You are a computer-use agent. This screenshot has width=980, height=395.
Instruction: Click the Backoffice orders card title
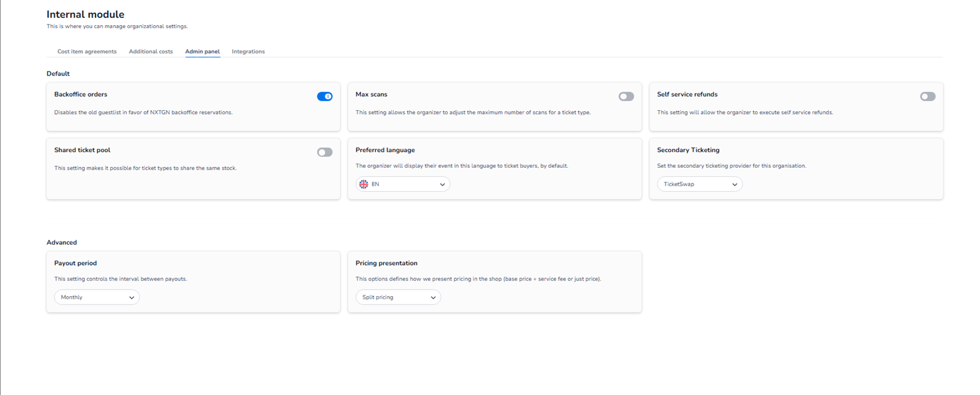tap(80, 94)
